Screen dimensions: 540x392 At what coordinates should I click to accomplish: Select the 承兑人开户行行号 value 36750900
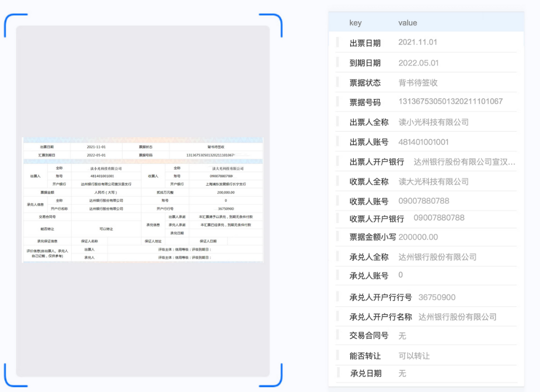[437, 297]
